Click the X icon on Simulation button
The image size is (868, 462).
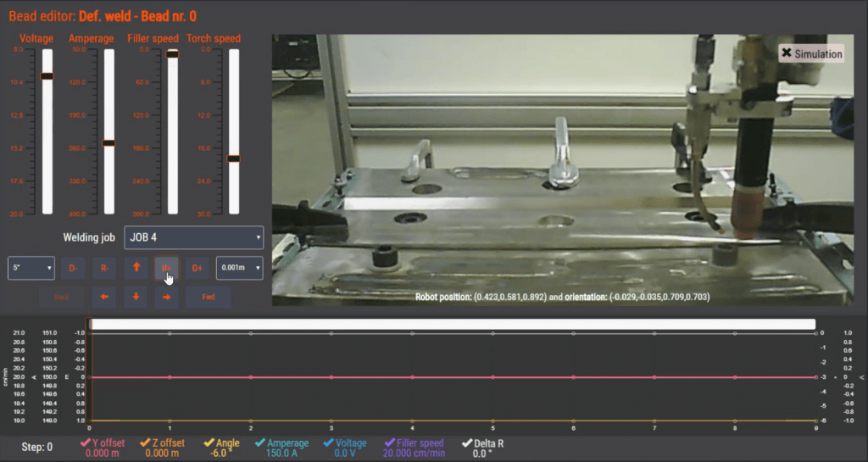coord(786,53)
